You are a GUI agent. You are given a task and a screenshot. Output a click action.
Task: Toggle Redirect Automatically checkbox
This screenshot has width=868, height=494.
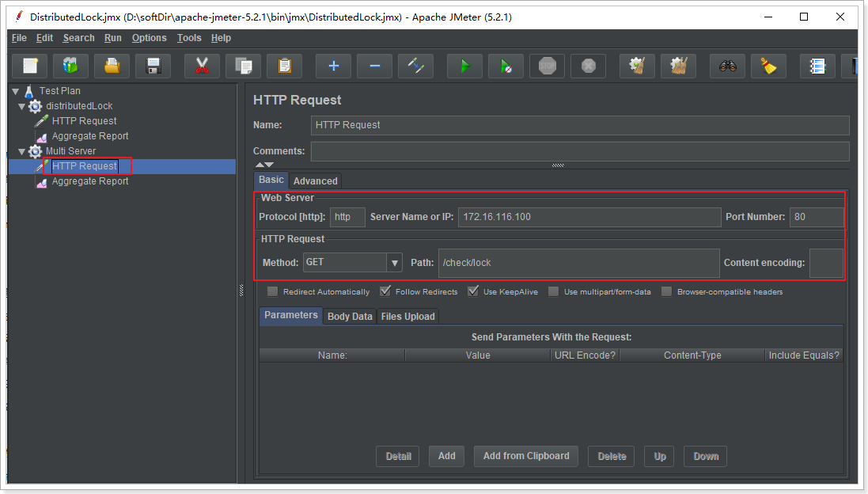[272, 291]
